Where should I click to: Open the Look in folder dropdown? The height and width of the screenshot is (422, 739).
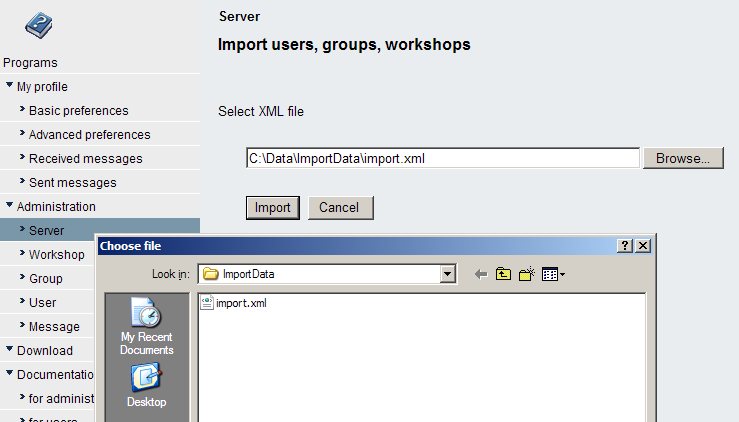pyautogui.click(x=448, y=274)
